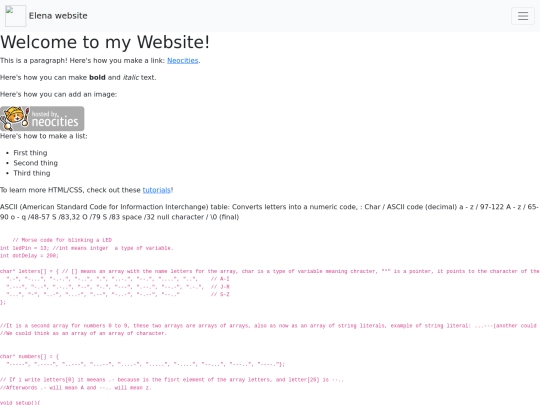
Task: Click the array of character comment line
Action: pyautogui.click(x=83, y=333)
